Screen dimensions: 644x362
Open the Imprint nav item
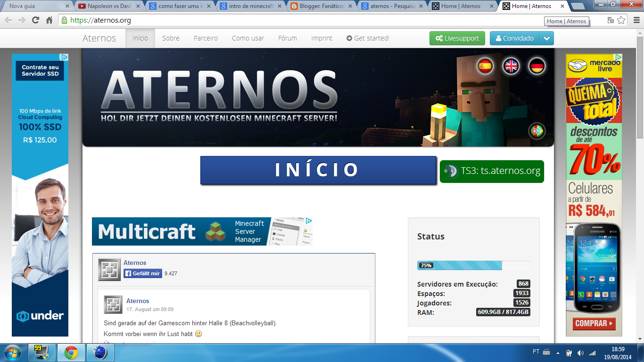322,38
